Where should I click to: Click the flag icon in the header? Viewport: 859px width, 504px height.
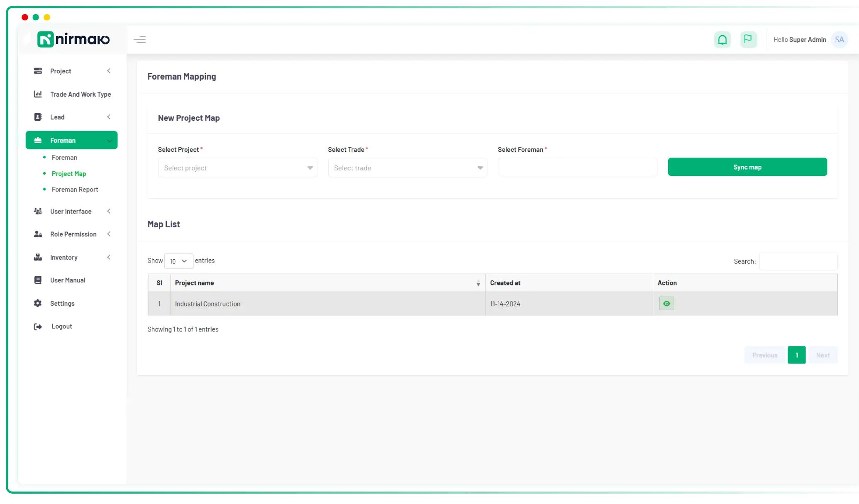(x=749, y=39)
